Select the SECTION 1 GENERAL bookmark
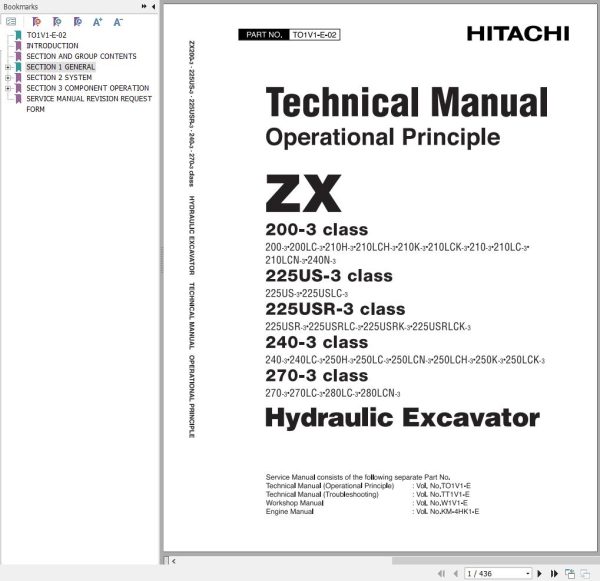 [60, 67]
